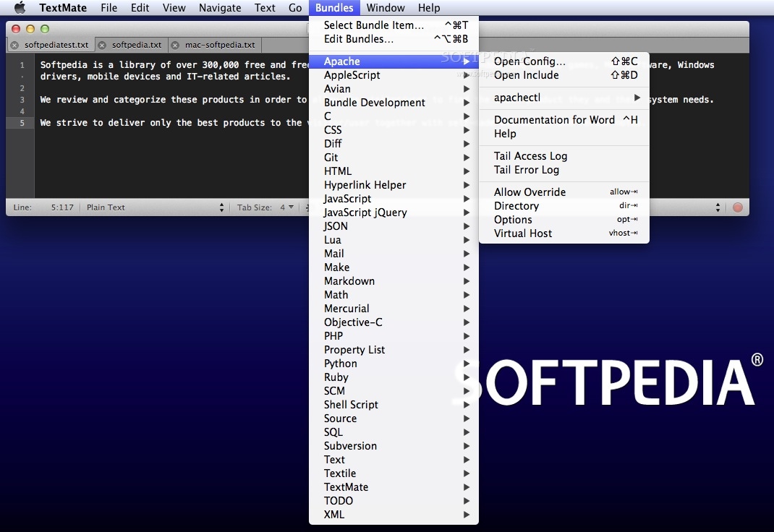The image size is (774, 532).
Task: Select the PHP bundle
Action: 394,336
